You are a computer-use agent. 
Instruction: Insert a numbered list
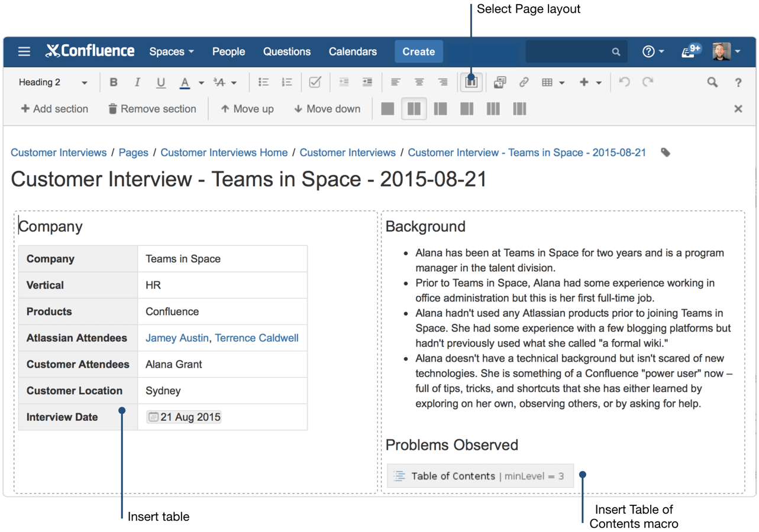287,83
